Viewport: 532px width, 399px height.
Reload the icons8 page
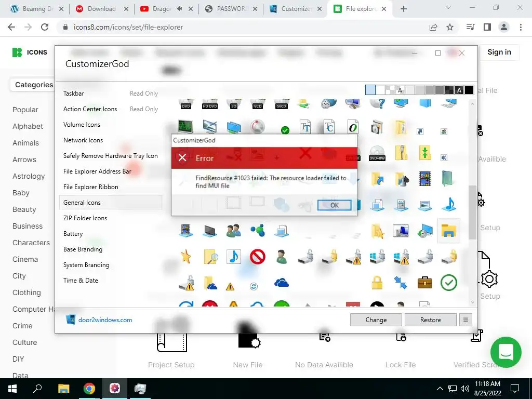45,27
